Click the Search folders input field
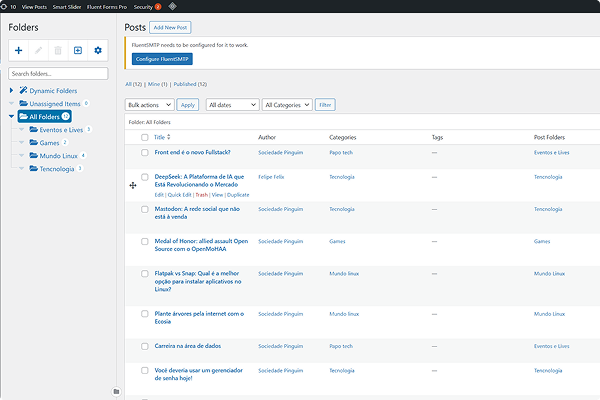Viewport: 600px width, 400px height. (58, 73)
